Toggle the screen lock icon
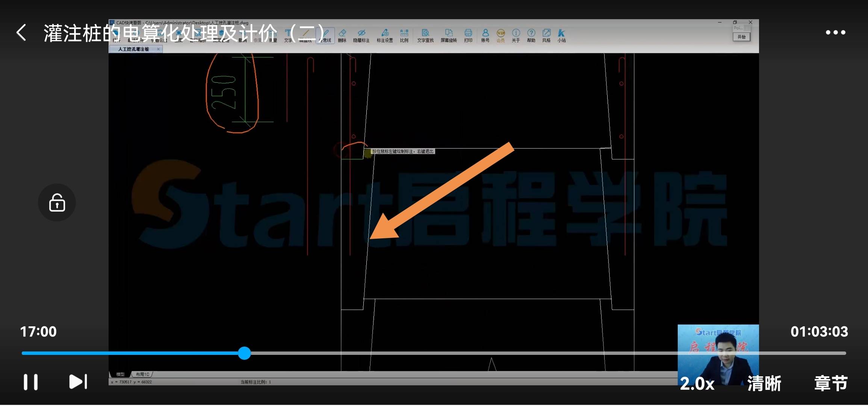This screenshot has width=868, height=406. click(x=57, y=203)
